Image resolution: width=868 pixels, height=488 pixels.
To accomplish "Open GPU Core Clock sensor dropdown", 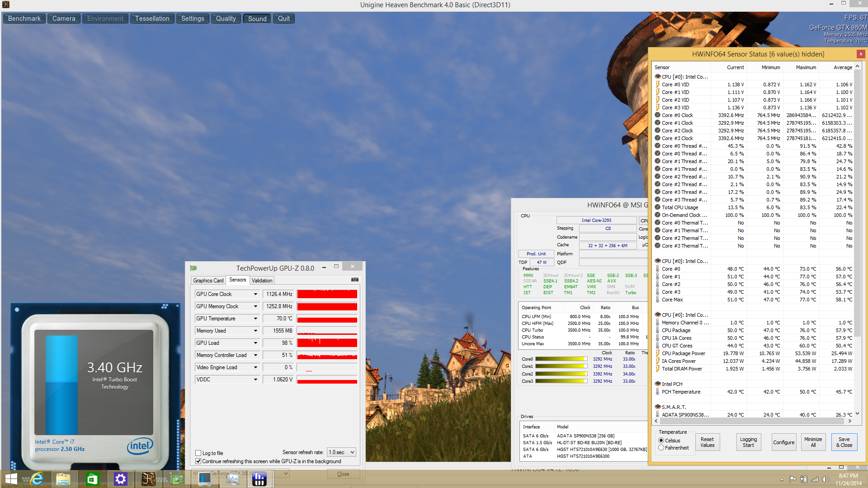I will click(x=255, y=294).
